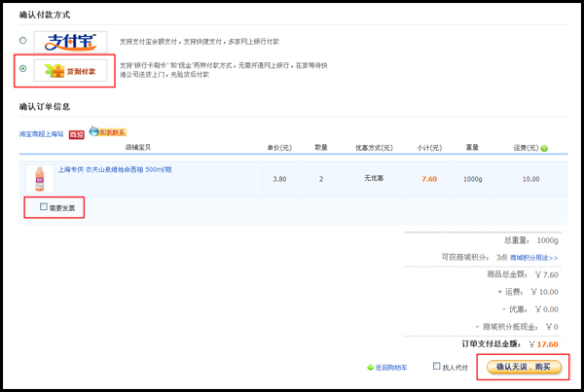Click the 确认无误，购买 button
Screen dimensions: 584x392
pyautogui.click(x=524, y=367)
